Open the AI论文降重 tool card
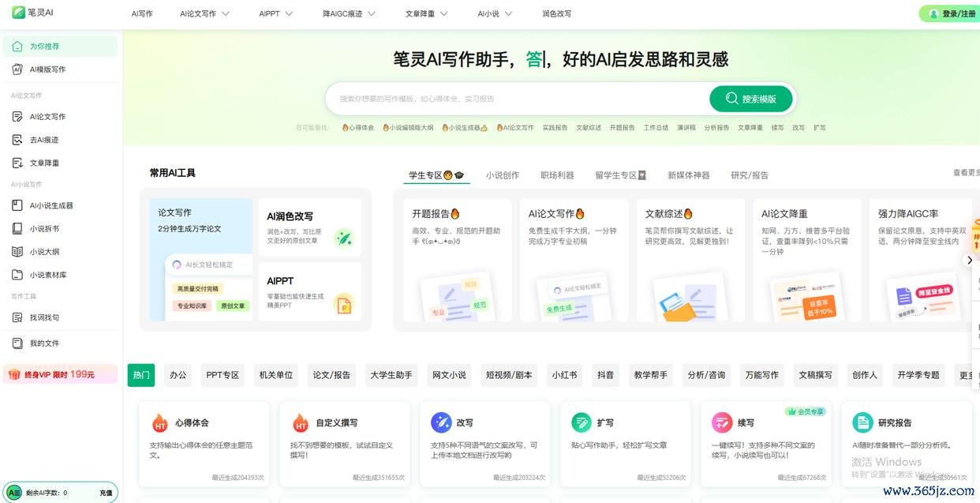 pyautogui.click(x=807, y=260)
